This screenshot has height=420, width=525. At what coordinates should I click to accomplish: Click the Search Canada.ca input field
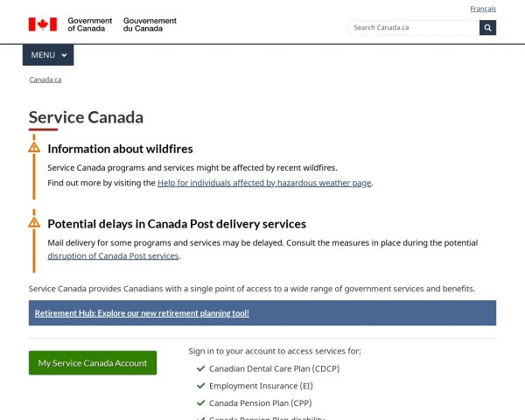413,27
